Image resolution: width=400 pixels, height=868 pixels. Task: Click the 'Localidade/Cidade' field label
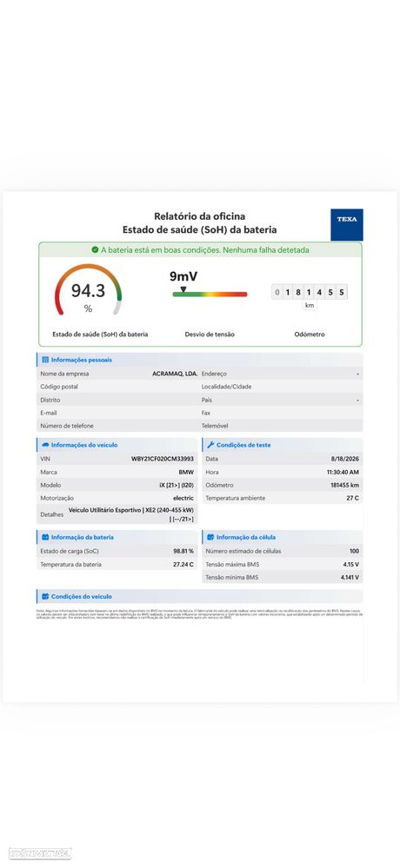(227, 387)
